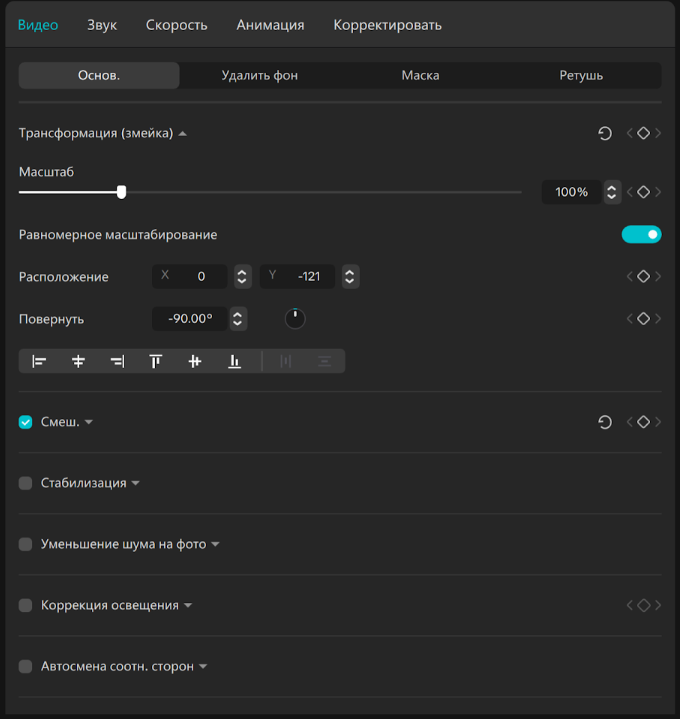Expand the Уменьшение шума на фото section
The image size is (680, 719).
tap(215, 545)
